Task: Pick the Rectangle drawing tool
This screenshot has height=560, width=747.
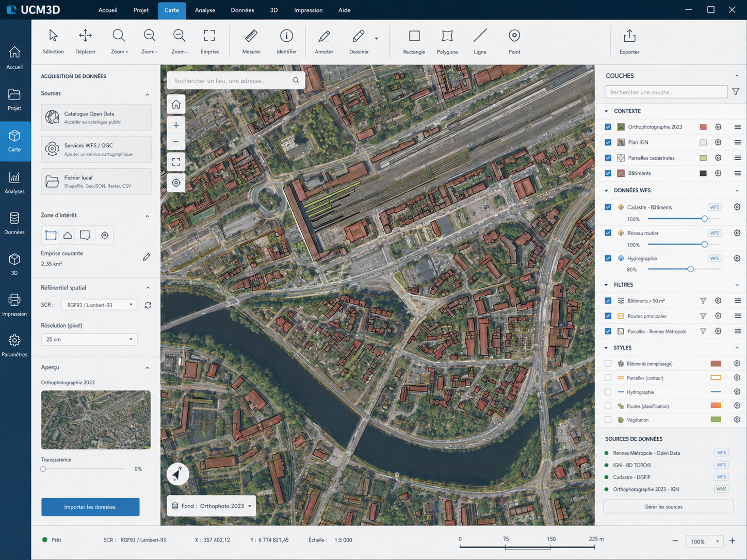Action: tap(414, 41)
